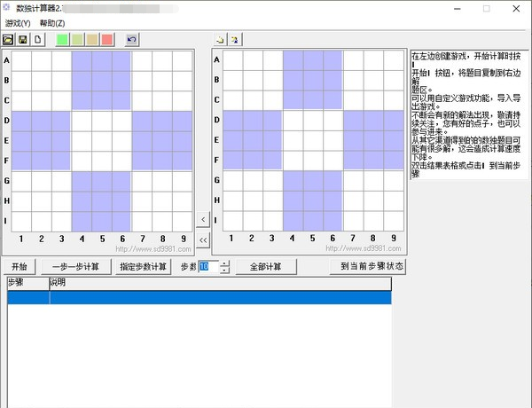532x408 pixels.
Task: Click the application icon in title bar
Action: tap(6, 7)
